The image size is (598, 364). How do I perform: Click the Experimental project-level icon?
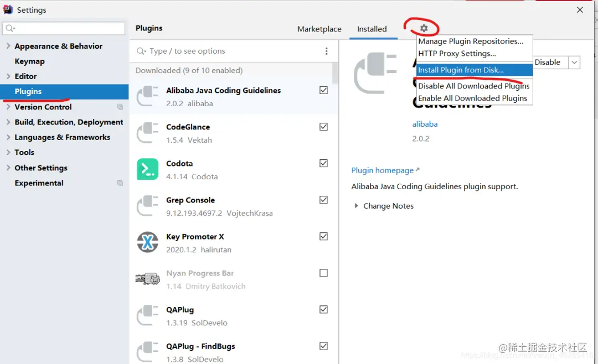coord(120,183)
